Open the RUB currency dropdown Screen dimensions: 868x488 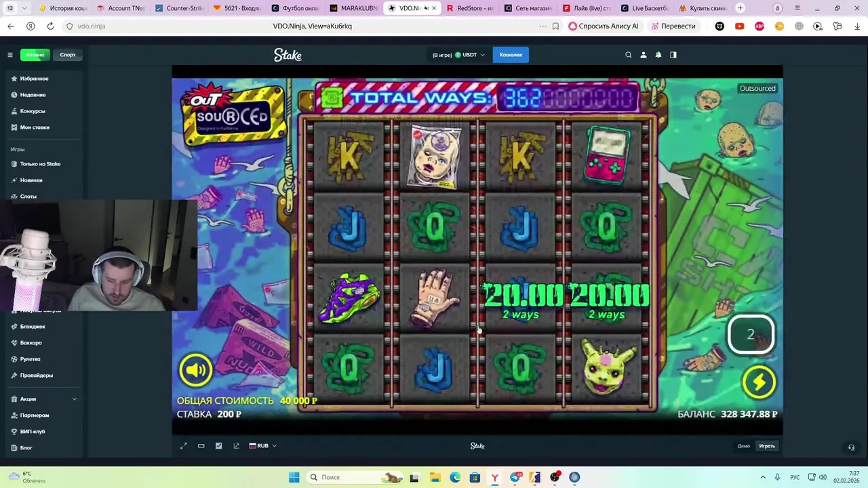tap(263, 446)
